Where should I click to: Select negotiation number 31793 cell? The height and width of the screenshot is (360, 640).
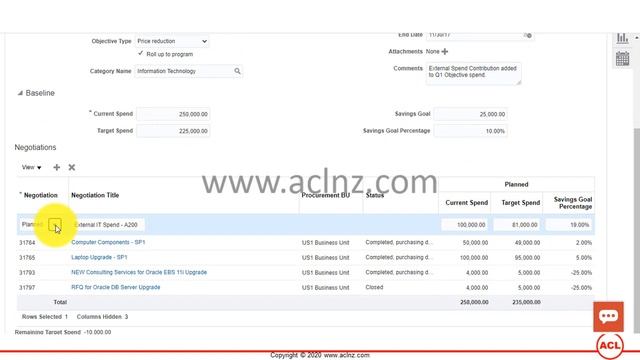(27, 273)
